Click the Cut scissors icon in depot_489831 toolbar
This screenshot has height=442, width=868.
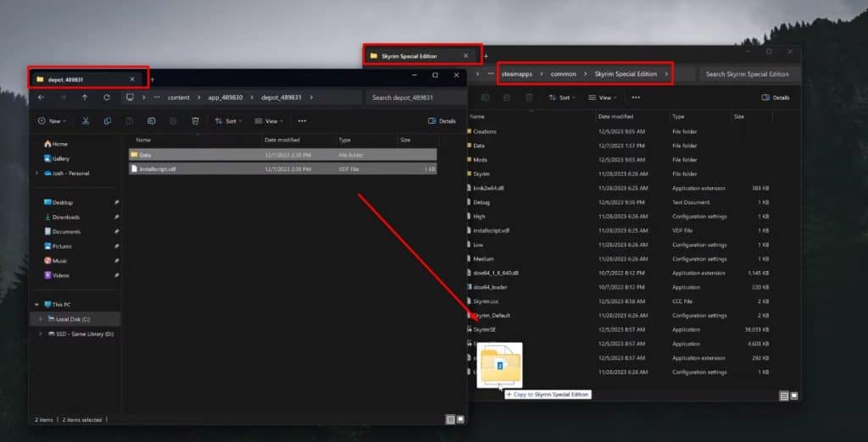tap(86, 120)
